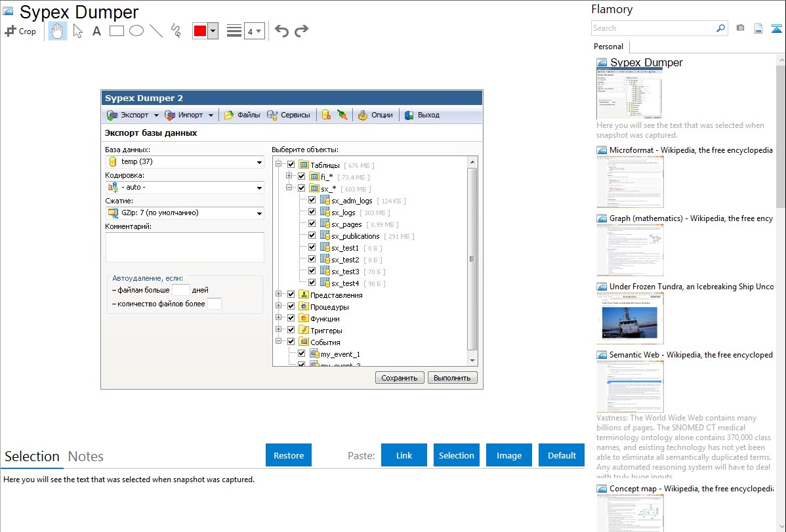
Task: Click the camera snapshot icon
Action: 740,28
